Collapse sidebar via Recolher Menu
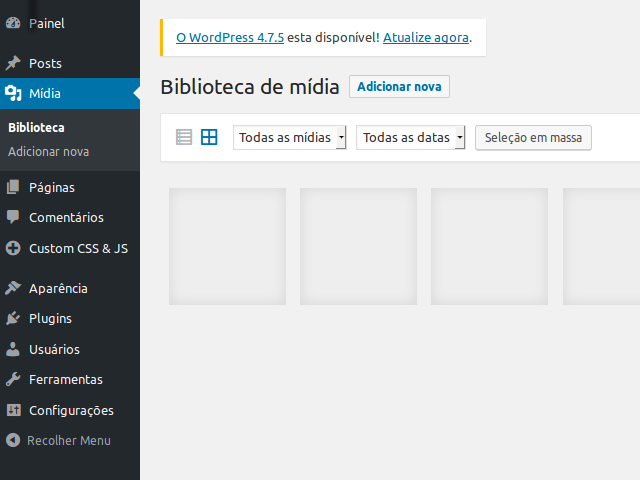The image size is (640, 480). pos(70,440)
